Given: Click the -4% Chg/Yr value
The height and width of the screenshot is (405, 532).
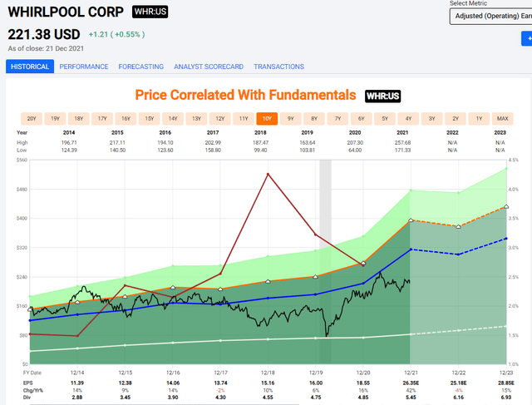Looking at the screenshot, I should point(458,390).
